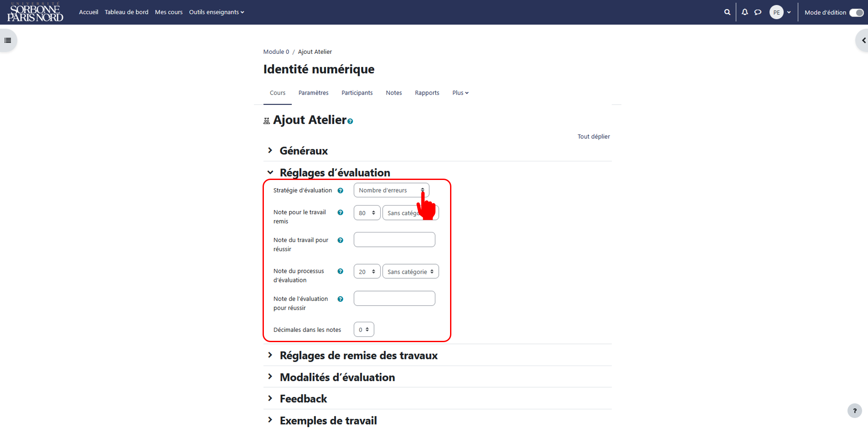
Task: Click the Tout déplier link
Action: pos(593,137)
